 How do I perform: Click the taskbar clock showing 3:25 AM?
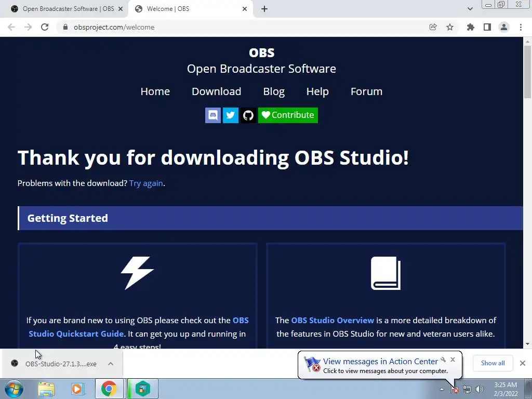point(506,389)
